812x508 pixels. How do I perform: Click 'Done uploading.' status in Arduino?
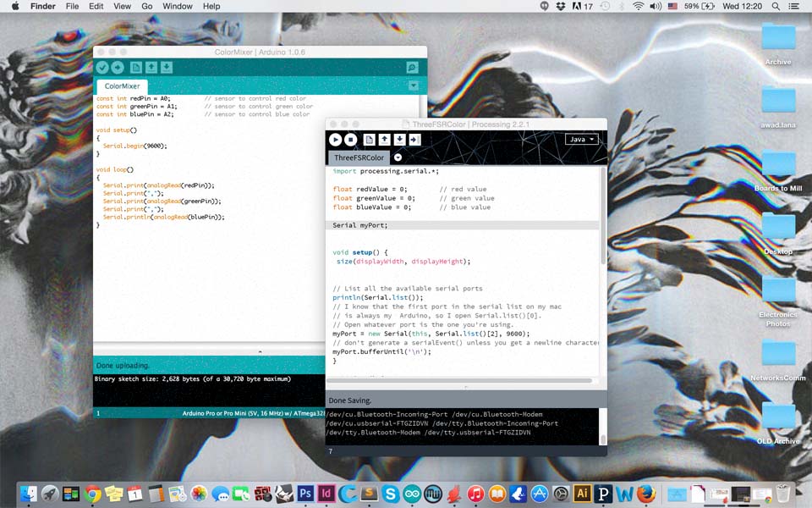[x=123, y=366]
